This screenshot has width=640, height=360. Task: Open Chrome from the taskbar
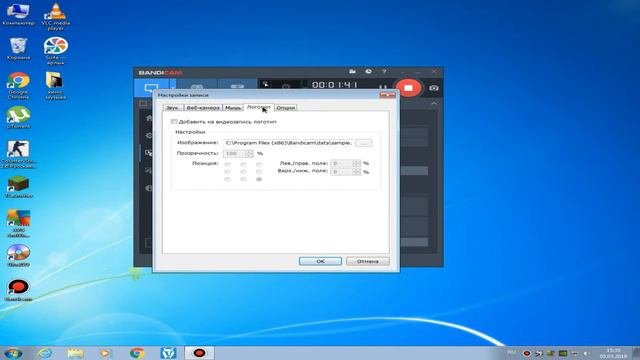(137, 353)
